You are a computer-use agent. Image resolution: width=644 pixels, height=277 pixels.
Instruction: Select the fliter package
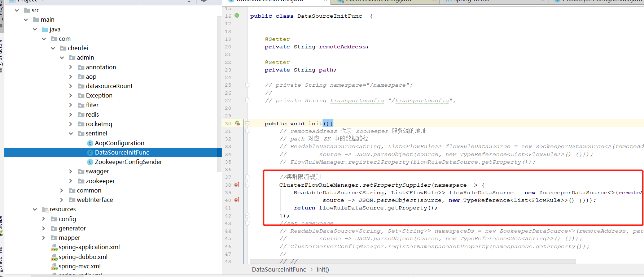click(92, 105)
